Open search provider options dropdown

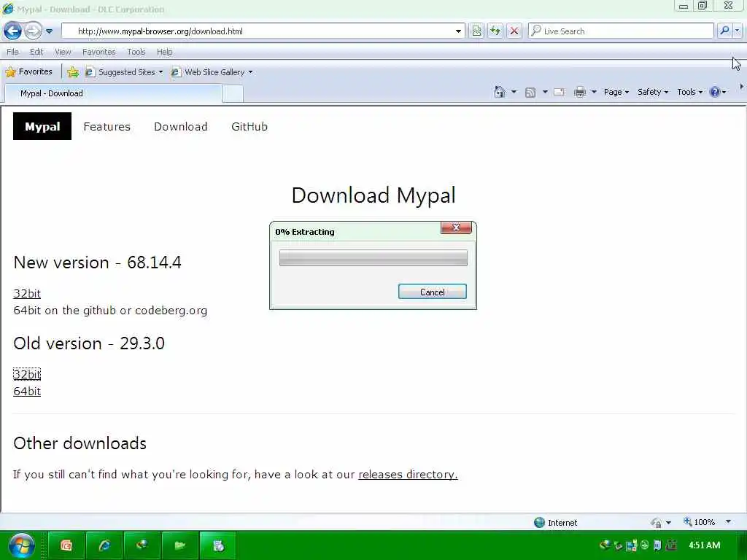(738, 31)
